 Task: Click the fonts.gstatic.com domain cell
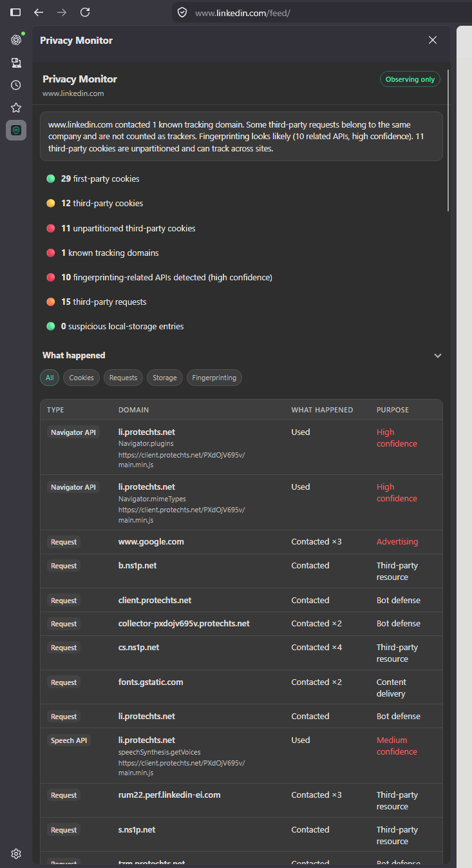tap(151, 682)
